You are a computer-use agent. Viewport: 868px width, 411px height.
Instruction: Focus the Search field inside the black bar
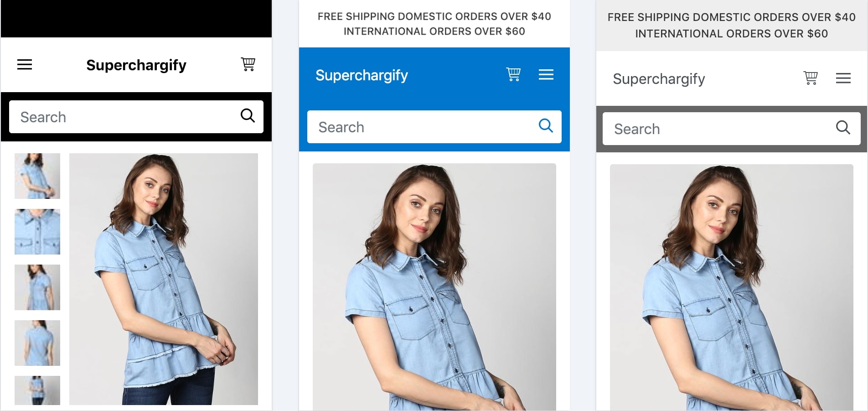click(123, 117)
